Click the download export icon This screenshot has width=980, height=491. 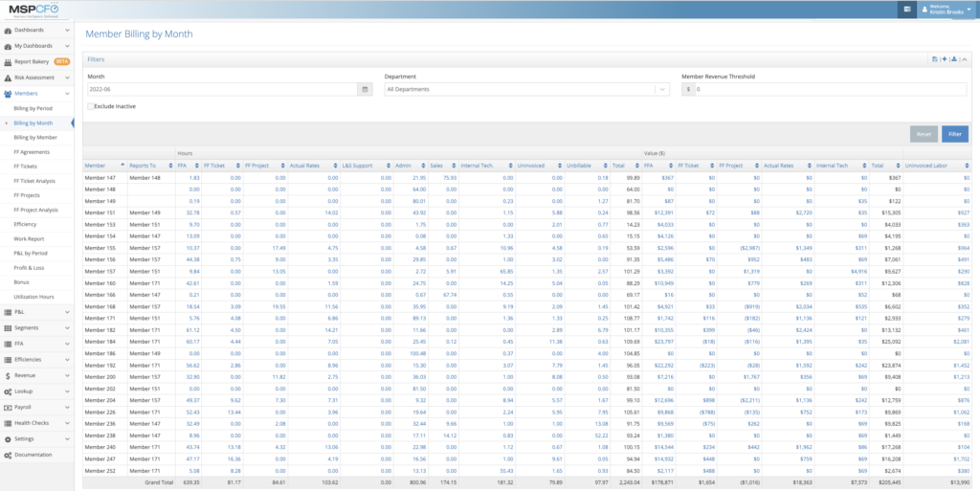(954, 59)
